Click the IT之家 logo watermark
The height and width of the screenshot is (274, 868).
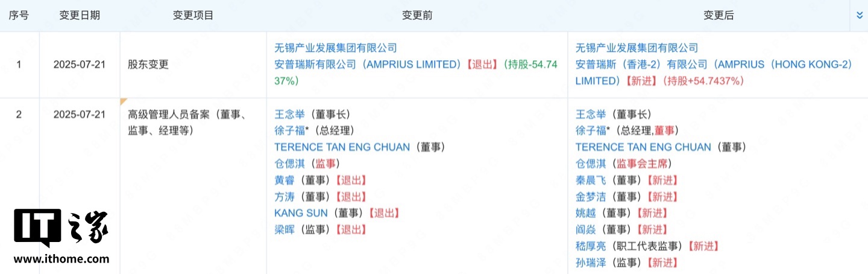coord(61,229)
